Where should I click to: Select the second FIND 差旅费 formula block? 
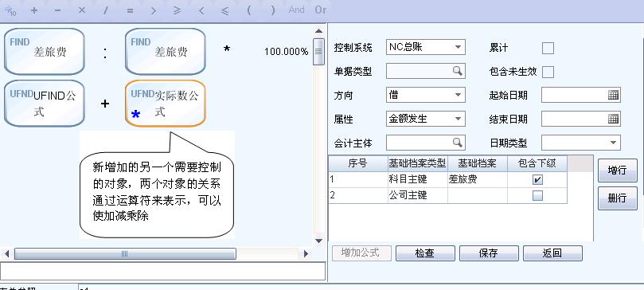point(165,51)
